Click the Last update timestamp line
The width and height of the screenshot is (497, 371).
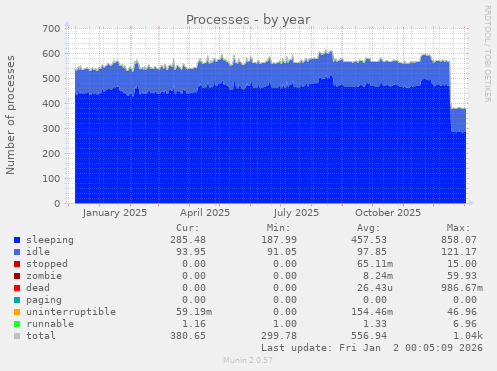coord(372,348)
